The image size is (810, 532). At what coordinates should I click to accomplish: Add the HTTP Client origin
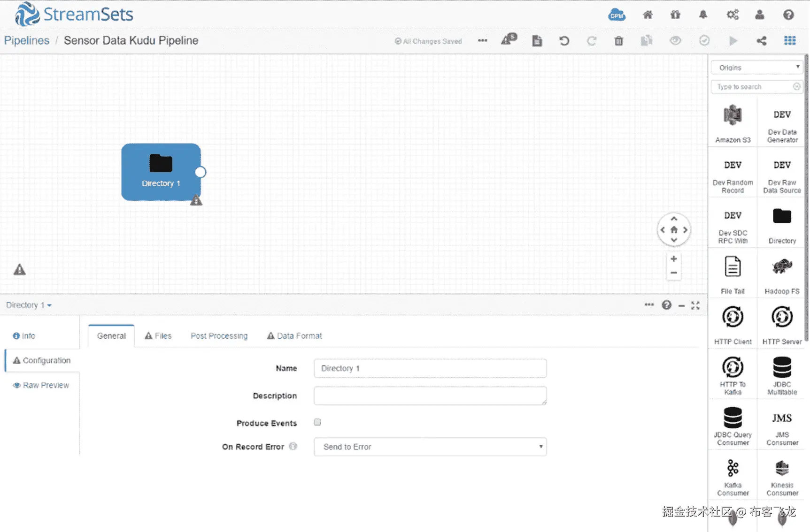pos(733,326)
